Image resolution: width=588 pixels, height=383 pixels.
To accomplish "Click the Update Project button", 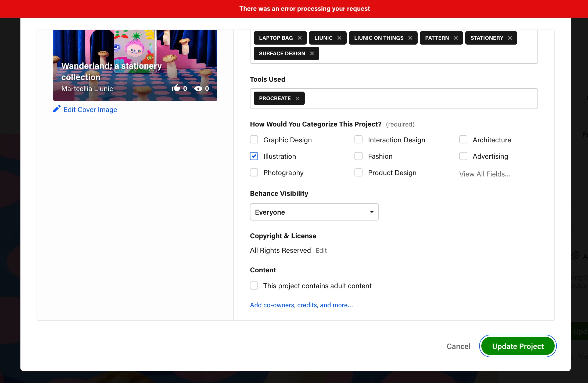I will [518, 346].
